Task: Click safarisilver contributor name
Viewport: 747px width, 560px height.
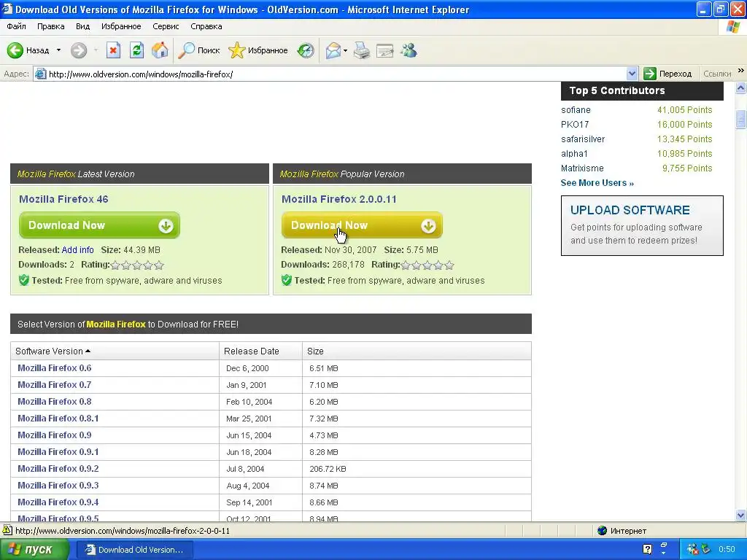Action: (583, 139)
